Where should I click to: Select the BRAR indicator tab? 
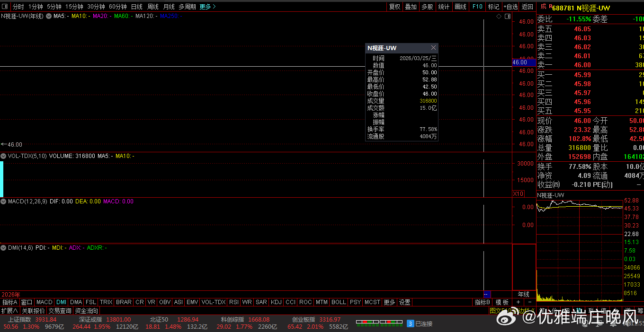124,302
